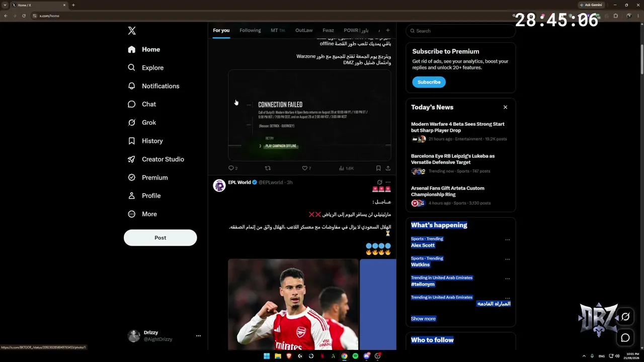Open Brave browser from the taskbar

[289, 356]
